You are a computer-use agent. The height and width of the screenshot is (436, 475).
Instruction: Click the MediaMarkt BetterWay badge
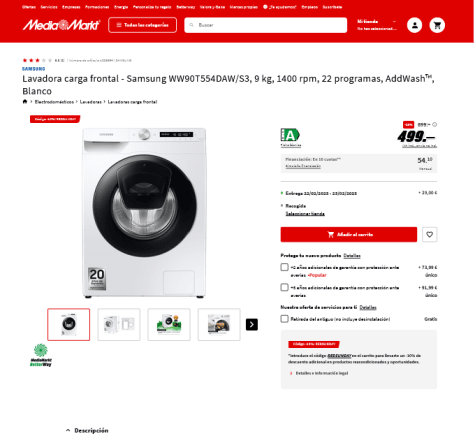(x=41, y=355)
